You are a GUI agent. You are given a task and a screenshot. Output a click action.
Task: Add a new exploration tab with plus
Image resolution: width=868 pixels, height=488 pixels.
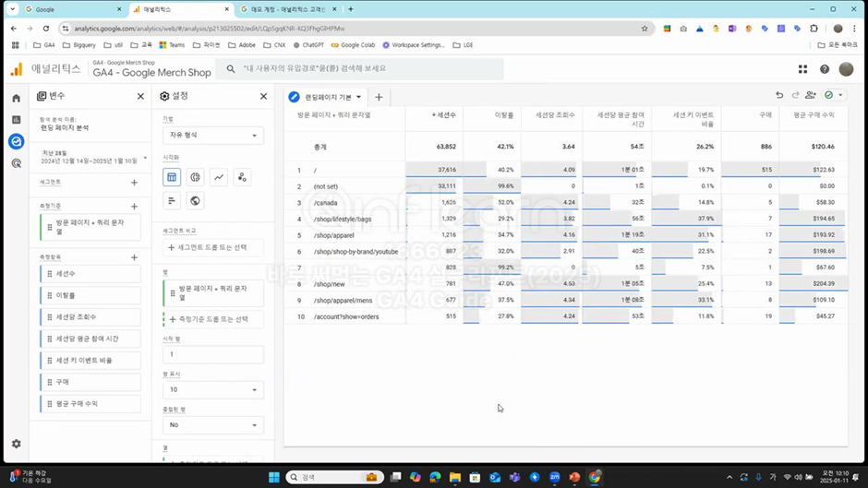click(x=379, y=97)
